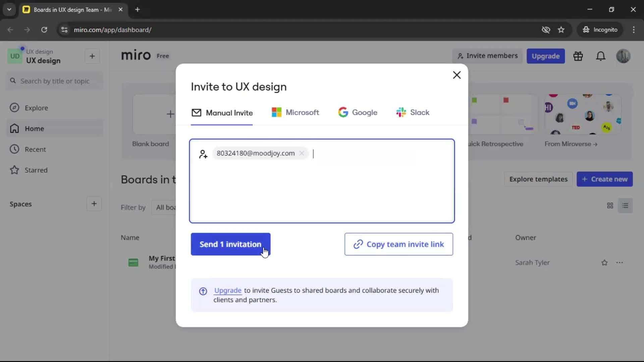Viewport: 644px width, 362px height.
Task: Open the Slack invite tab
Action: click(413, 112)
